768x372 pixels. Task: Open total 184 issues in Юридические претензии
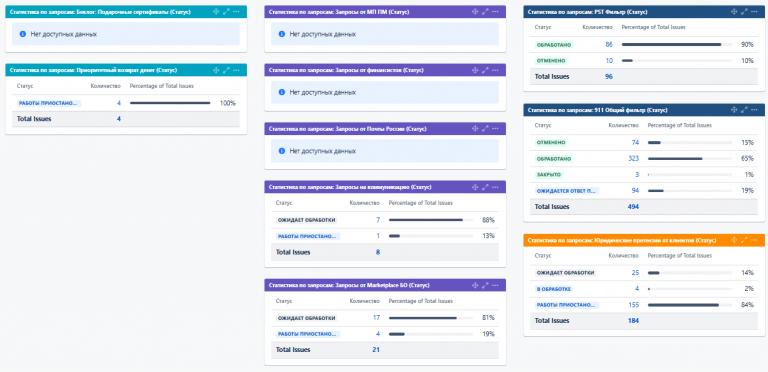coord(633,321)
